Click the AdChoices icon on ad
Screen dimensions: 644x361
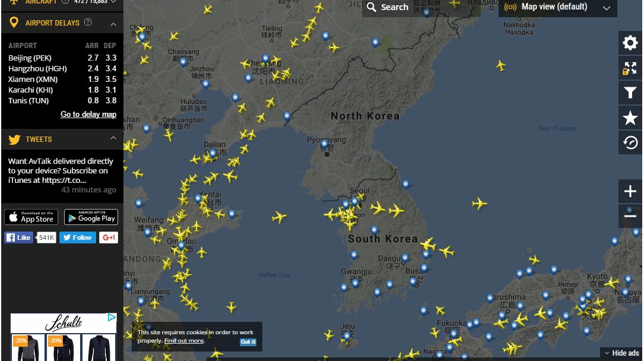(112, 318)
